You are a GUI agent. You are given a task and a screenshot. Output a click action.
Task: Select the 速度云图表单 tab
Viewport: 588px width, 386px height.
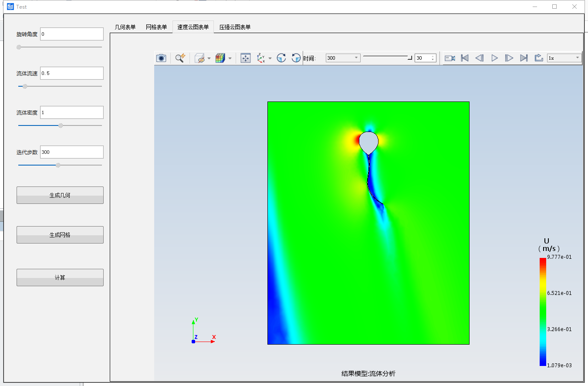[193, 27]
